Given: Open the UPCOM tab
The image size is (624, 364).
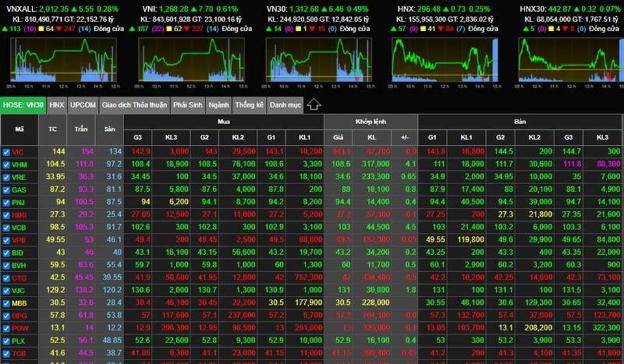Looking at the screenshot, I should [x=83, y=105].
